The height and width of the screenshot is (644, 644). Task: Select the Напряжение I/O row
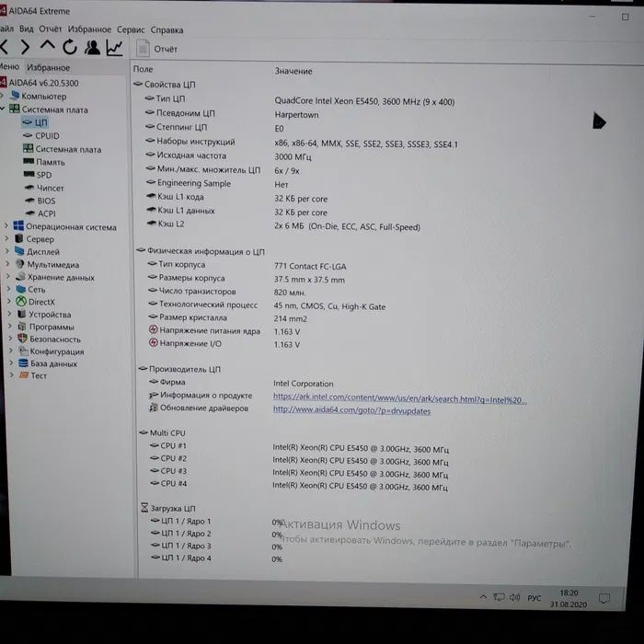[x=224, y=343]
